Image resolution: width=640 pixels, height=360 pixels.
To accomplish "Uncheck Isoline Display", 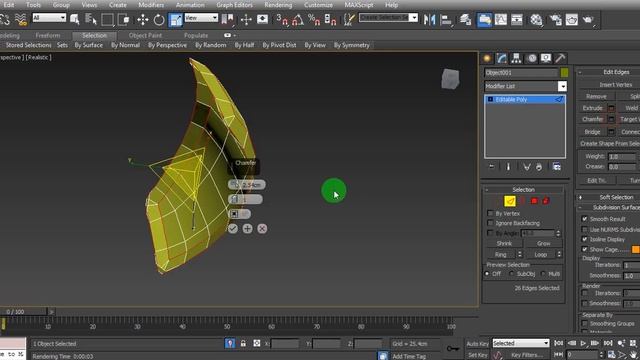I will click(584, 239).
